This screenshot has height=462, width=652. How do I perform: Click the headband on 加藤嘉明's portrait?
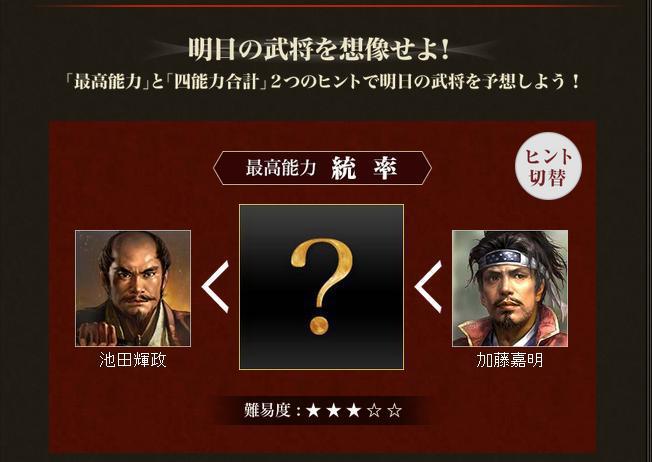point(504,259)
